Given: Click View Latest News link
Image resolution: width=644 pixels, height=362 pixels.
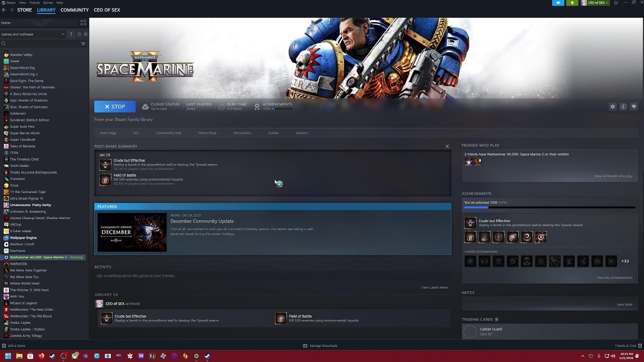Looking at the screenshot, I should coord(435,287).
